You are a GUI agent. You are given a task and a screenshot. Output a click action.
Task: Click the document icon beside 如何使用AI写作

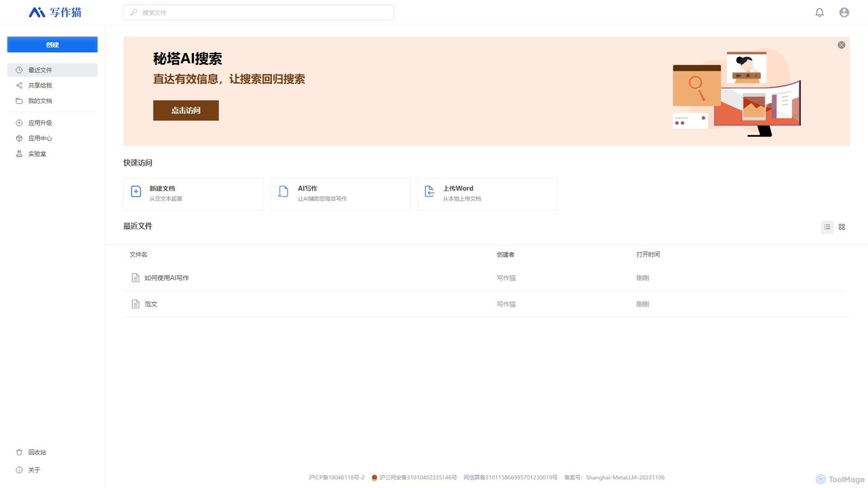click(x=136, y=278)
